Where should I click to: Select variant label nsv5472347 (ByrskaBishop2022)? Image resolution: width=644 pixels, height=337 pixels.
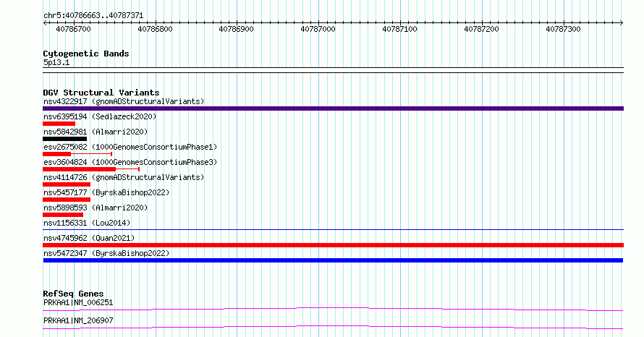tap(106, 253)
